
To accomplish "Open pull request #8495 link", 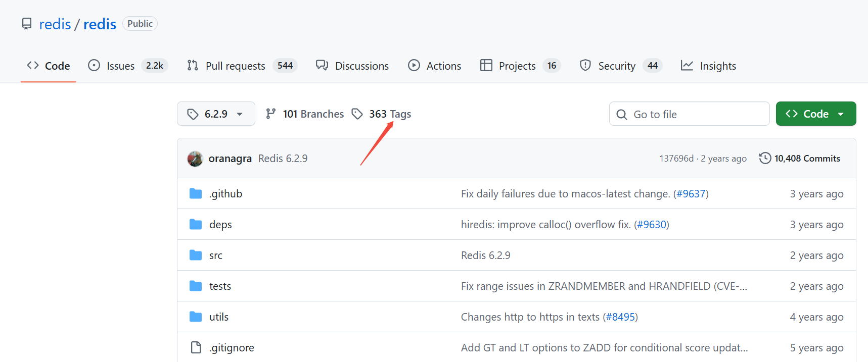I will click(620, 317).
